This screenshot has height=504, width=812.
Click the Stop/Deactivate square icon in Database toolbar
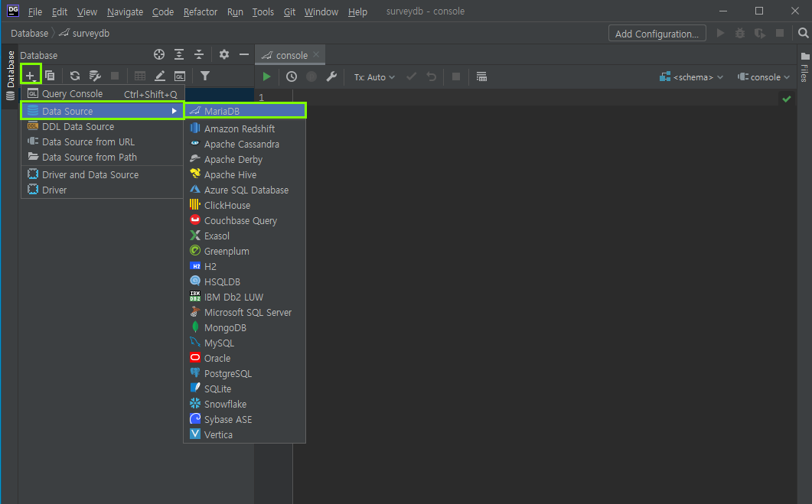115,76
